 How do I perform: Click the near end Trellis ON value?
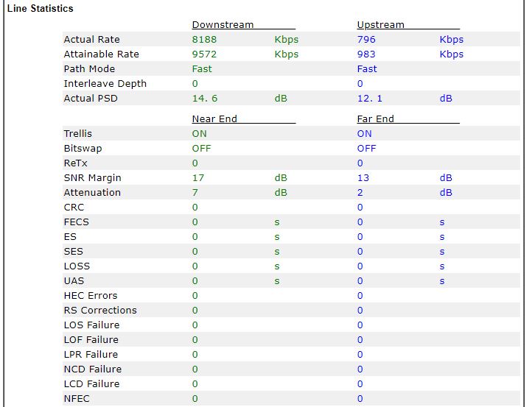click(200, 134)
